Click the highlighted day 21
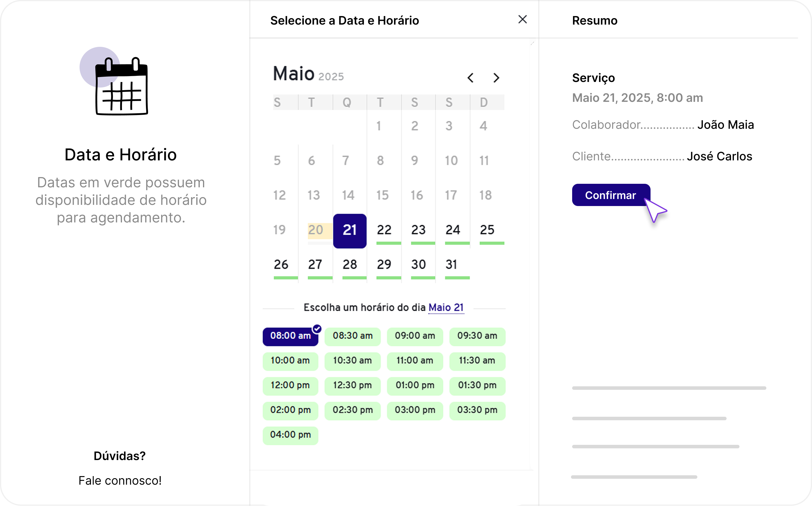Screen dimensions: 812x506 click(x=350, y=231)
